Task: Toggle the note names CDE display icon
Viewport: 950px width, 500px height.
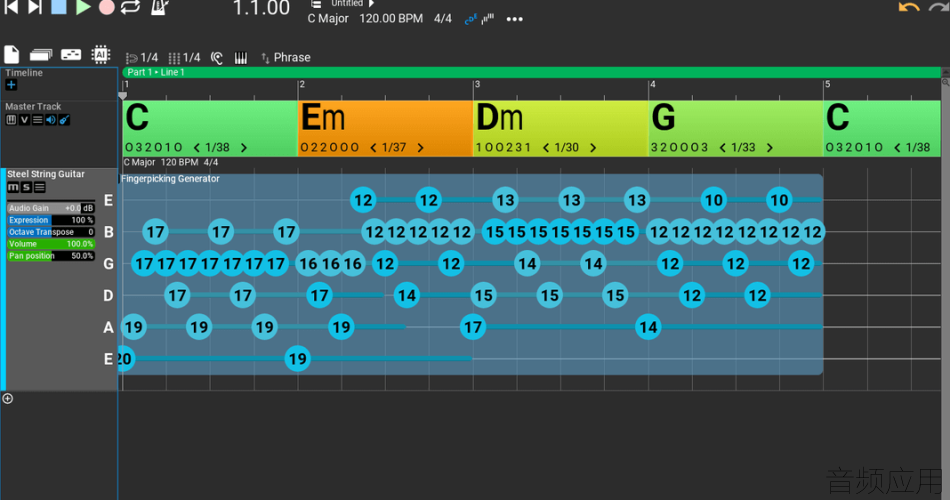Action: 470,19
